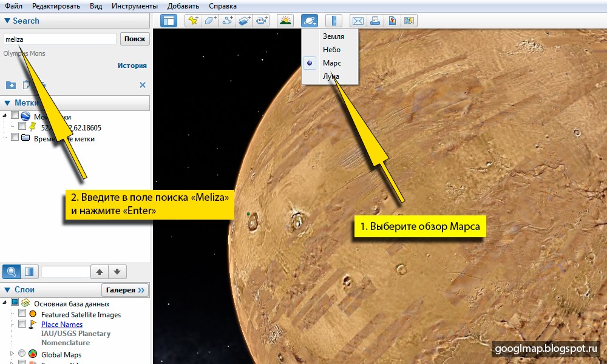Enable the Featured Satellite Images checkbox
The width and height of the screenshot is (607, 364).
[22, 313]
